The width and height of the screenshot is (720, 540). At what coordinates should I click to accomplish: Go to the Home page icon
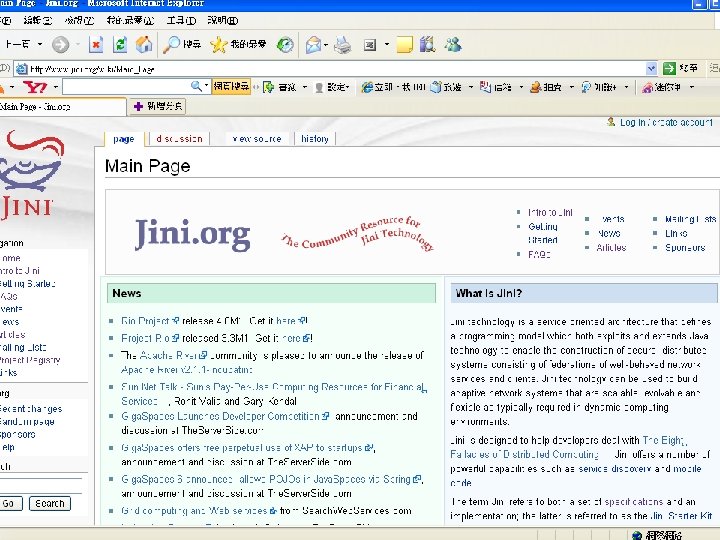pos(144,45)
